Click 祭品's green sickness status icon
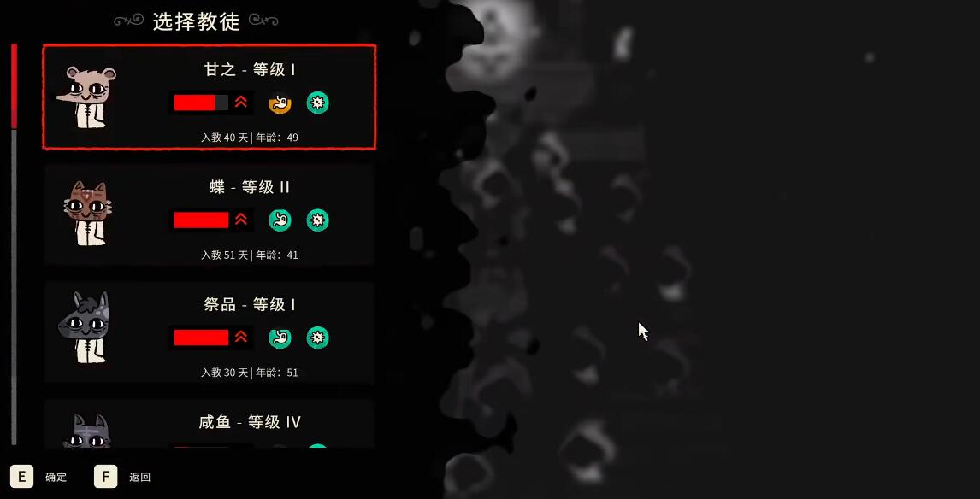The image size is (980, 499). (x=317, y=338)
